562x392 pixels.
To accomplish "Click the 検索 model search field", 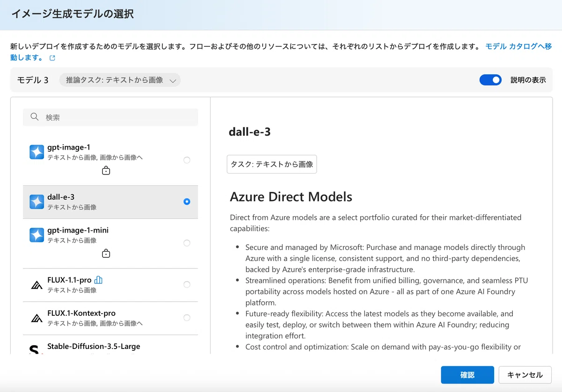I will coord(111,117).
